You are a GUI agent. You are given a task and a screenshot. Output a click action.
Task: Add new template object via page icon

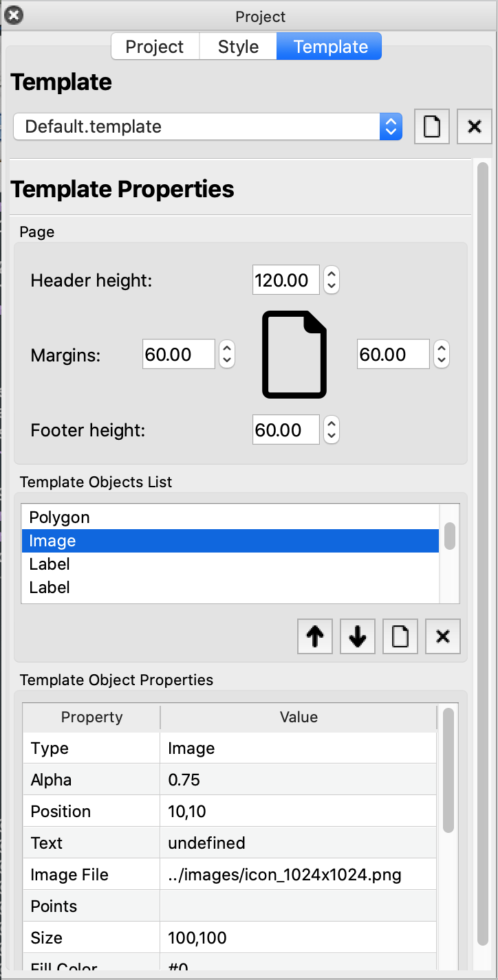coord(400,636)
